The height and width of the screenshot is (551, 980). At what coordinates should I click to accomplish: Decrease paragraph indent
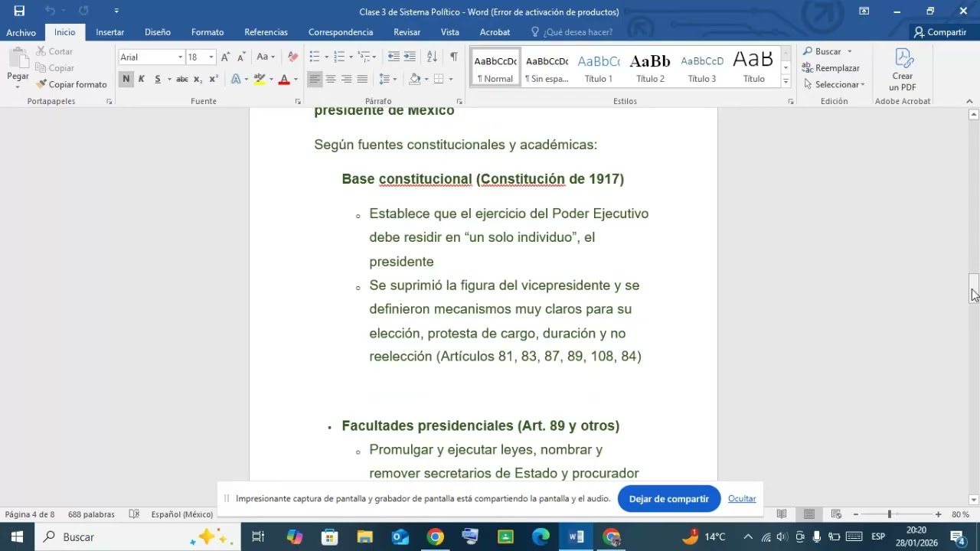coord(394,57)
